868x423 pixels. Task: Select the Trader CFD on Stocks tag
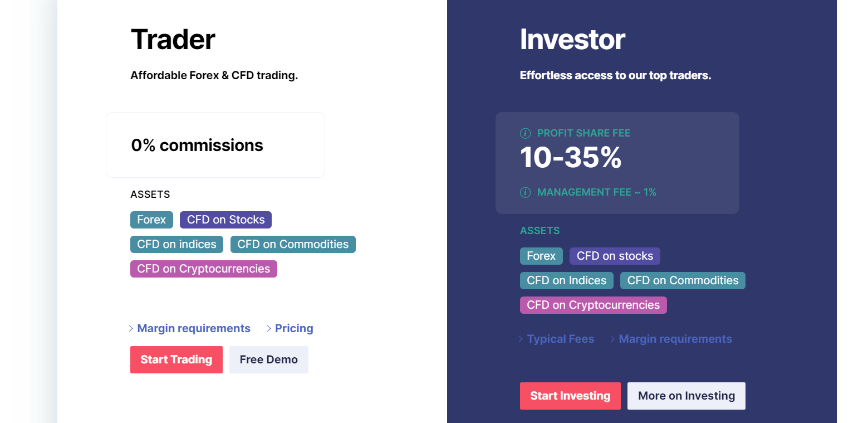(225, 220)
